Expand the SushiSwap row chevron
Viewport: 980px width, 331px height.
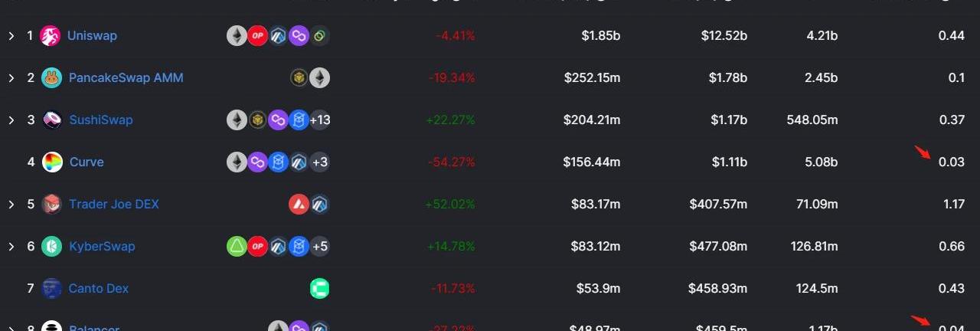pyautogui.click(x=11, y=120)
